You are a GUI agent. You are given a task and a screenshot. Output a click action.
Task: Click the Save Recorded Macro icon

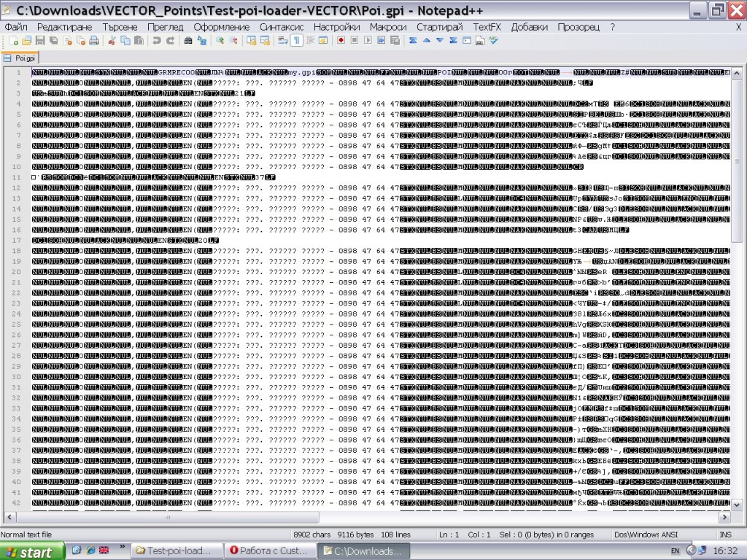point(395,41)
